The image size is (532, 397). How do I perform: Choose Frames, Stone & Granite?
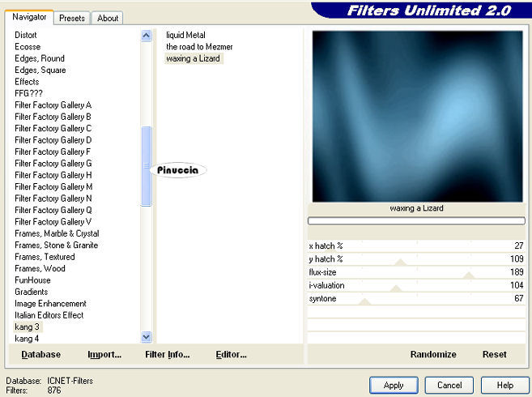tap(57, 245)
